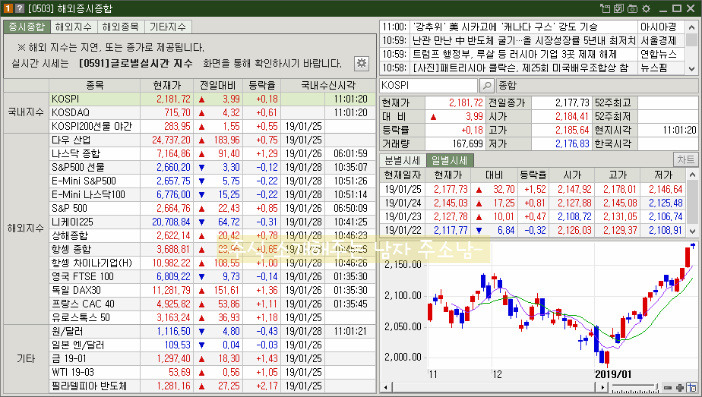
Task: Click the 아시아경 news source cell
Action: point(661,27)
